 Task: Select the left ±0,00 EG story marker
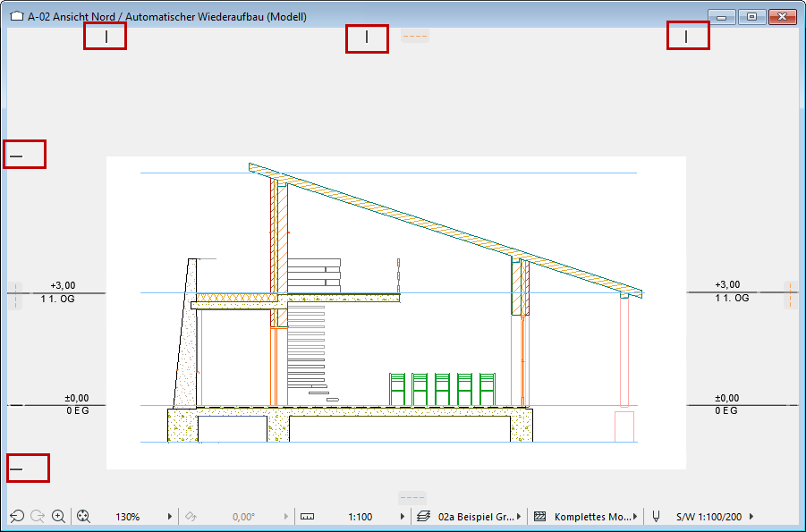76,404
